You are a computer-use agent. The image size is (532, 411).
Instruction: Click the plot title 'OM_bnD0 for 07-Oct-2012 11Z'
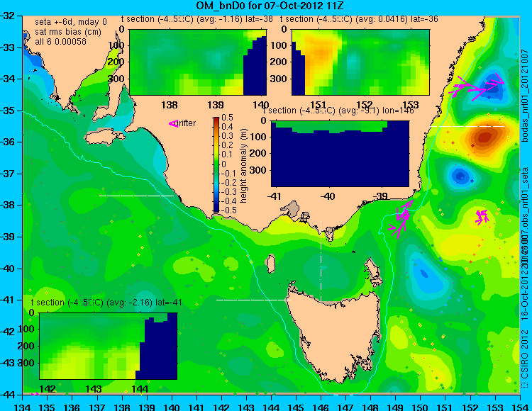pyautogui.click(x=270, y=6)
